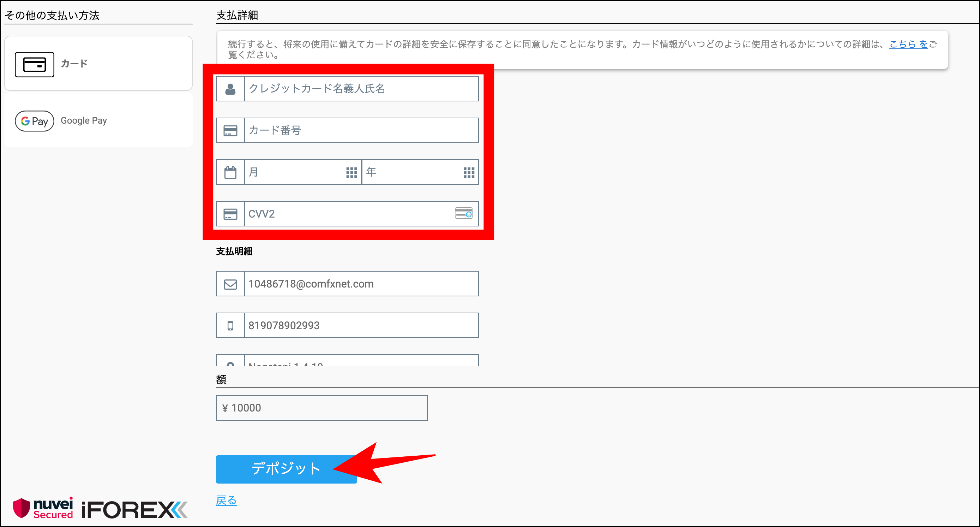Click the Google Pay logo icon
The image size is (980, 527).
pyautogui.click(x=34, y=121)
